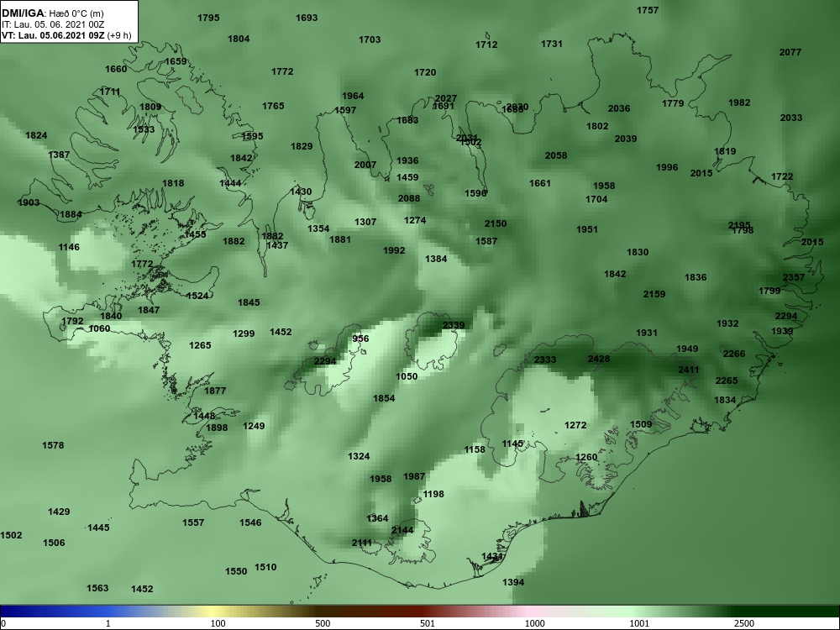Click the map value 2428

click(598, 359)
